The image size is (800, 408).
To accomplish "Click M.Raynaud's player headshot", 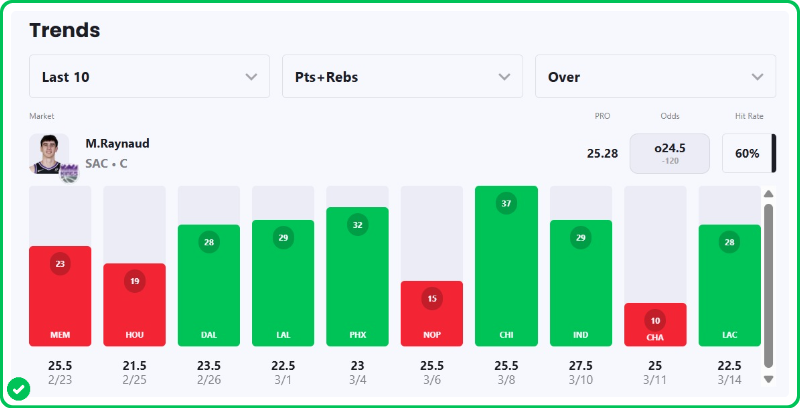I will tap(47, 153).
